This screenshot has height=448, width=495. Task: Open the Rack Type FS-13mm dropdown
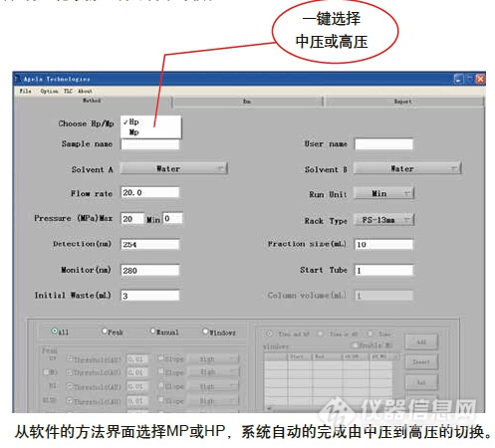click(384, 220)
